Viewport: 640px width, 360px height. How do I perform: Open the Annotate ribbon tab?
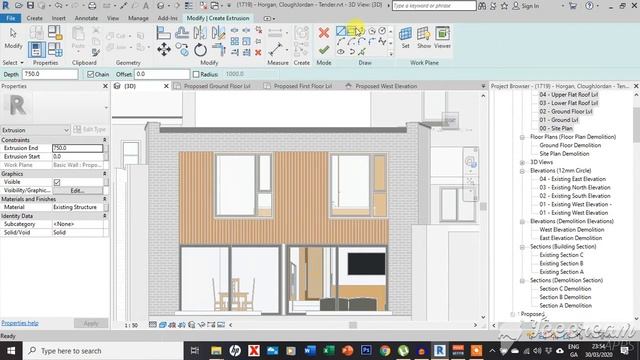(86, 18)
